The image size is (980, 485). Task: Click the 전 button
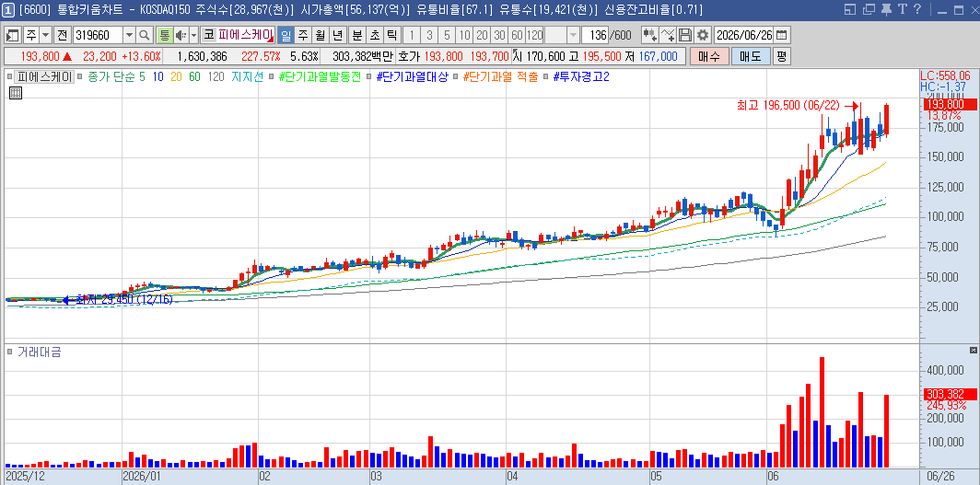pyautogui.click(x=62, y=35)
